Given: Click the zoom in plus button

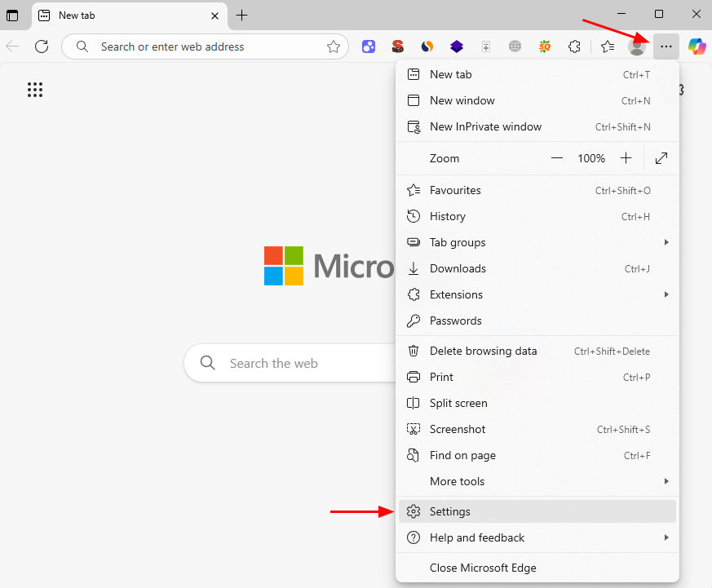Looking at the screenshot, I should (626, 158).
